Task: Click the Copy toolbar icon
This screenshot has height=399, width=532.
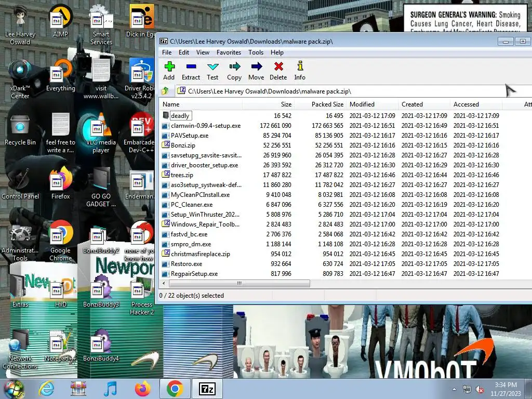Action: pos(234,71)
